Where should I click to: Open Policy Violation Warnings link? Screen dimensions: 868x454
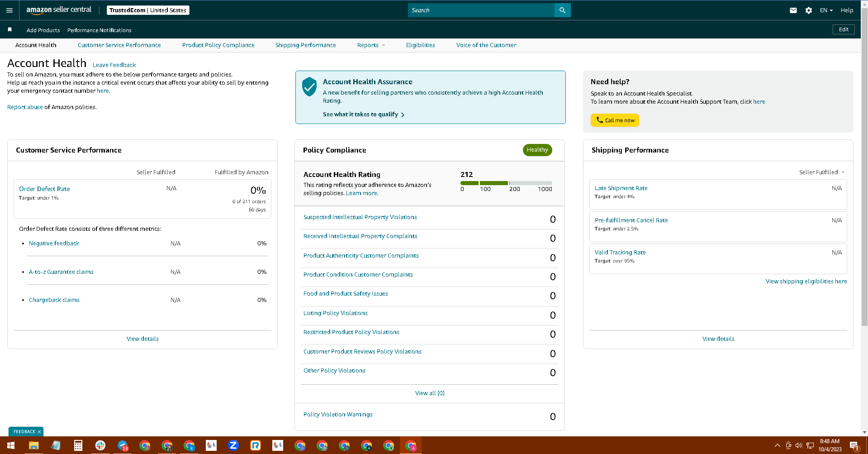coord(338,414)
